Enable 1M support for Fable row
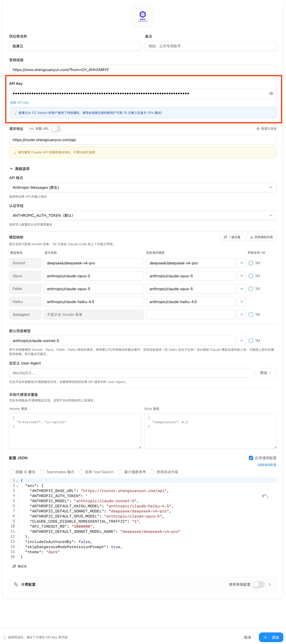Screen dimensions: 286x644 tap(251, 289)
